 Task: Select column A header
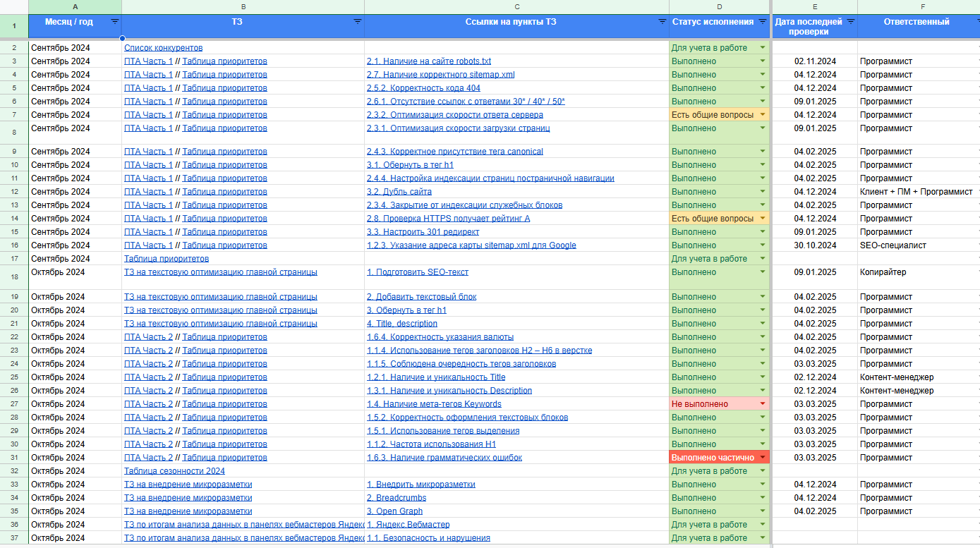pyautogui.click(x=75, y=7)
